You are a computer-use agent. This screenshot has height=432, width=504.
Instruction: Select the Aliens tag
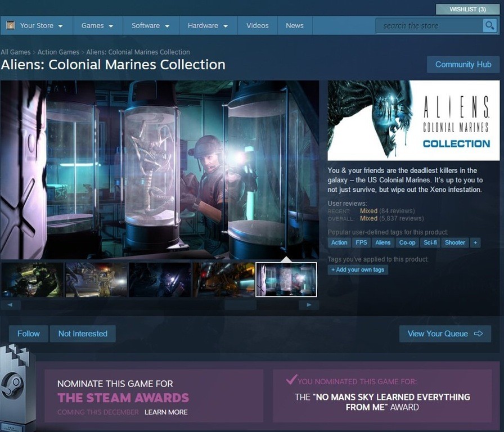[383, 242]
